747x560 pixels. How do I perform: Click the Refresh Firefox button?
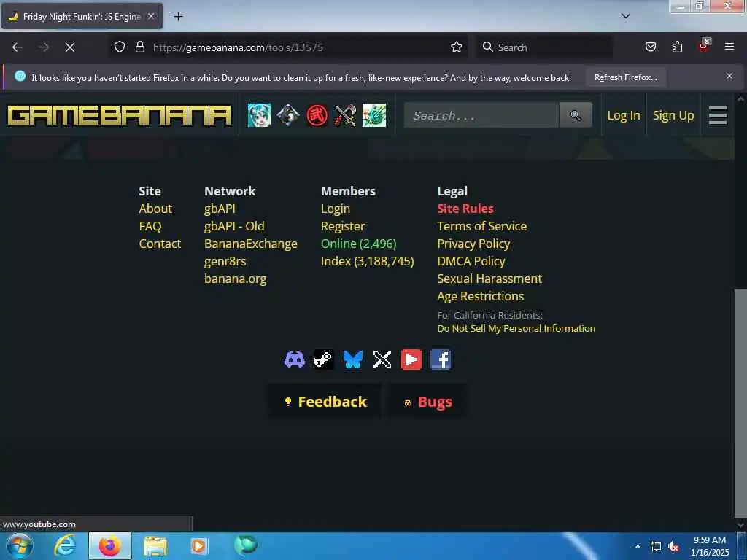click(x=625, y=77)
